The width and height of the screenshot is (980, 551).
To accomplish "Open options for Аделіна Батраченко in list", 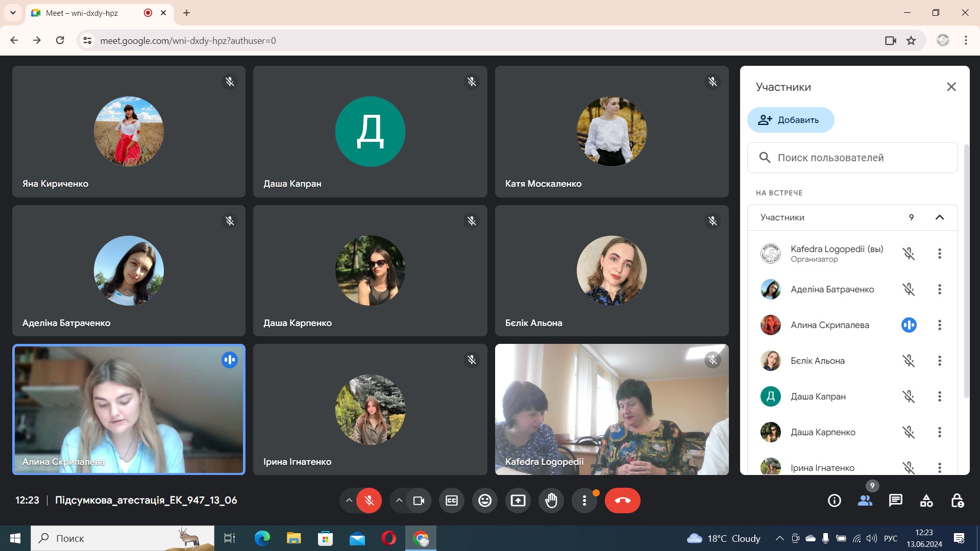I will [x=940, y=289].
